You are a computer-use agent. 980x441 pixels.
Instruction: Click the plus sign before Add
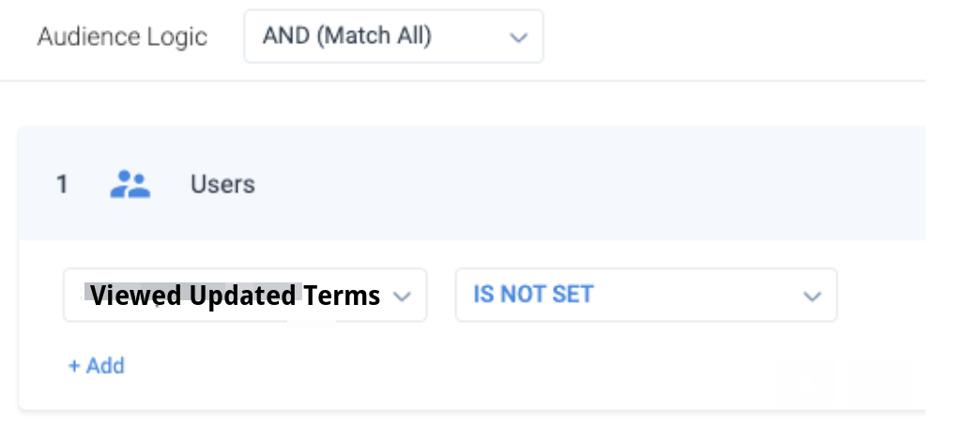coord(74,366)
